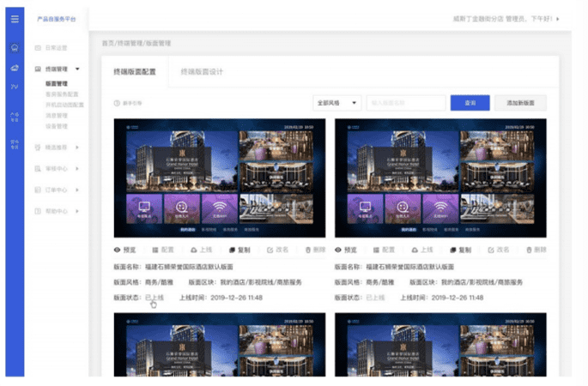Select 版面管理 submenu item

click(57, 83)
